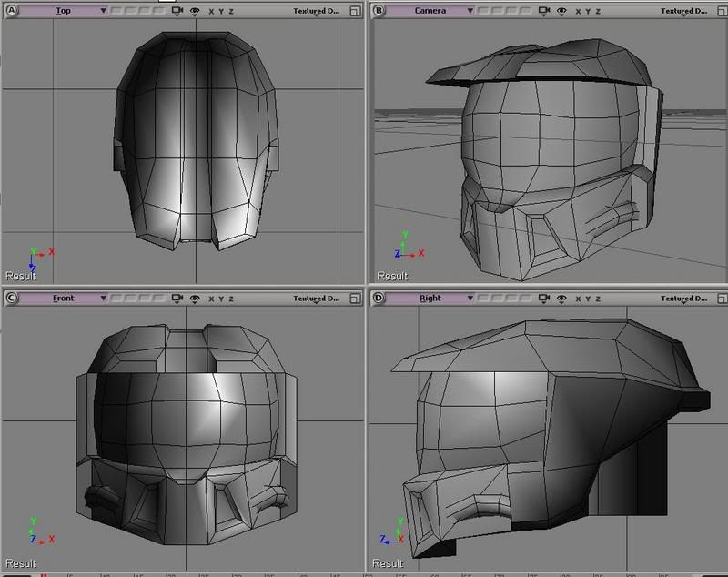The image size is (728, 577).
Task: Toggle X axis button in Top viewport
Action: [x=211, y=12]
